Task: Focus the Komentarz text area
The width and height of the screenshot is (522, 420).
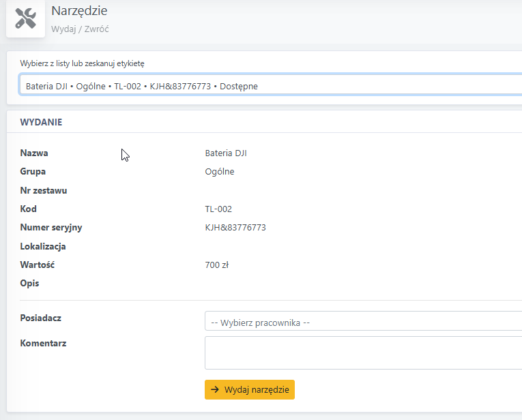Action: [363, 352]
